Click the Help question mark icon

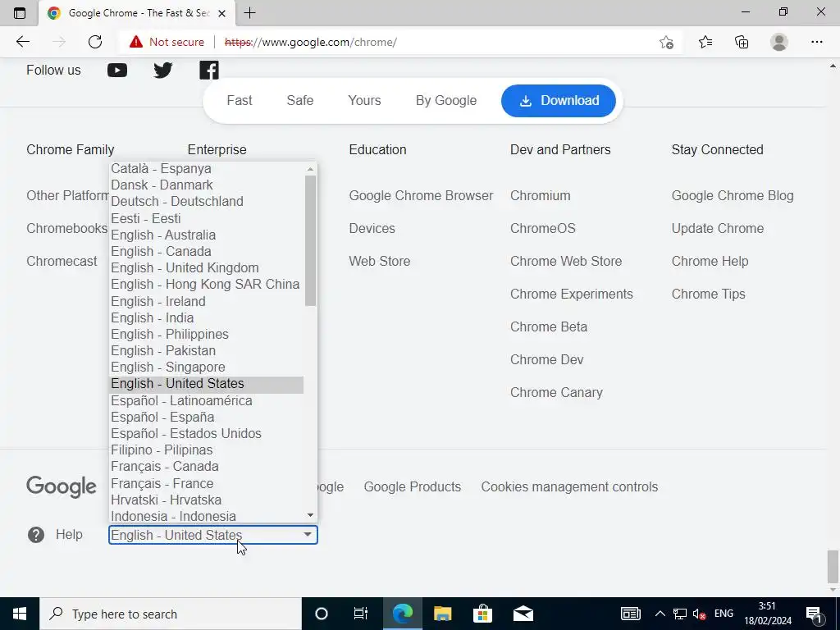pyautogui.click(x=36, y=535)
